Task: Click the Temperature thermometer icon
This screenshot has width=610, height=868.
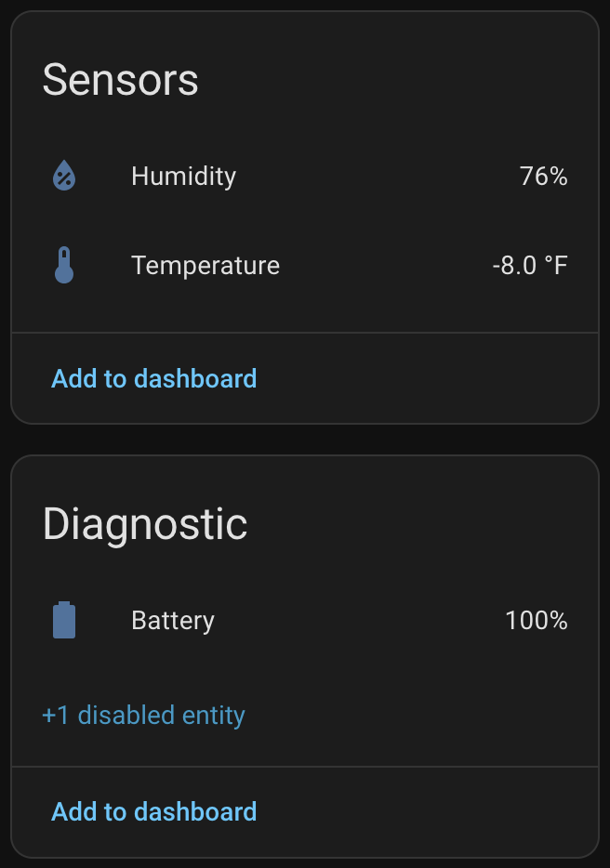Action: click(x=64, y=265)
